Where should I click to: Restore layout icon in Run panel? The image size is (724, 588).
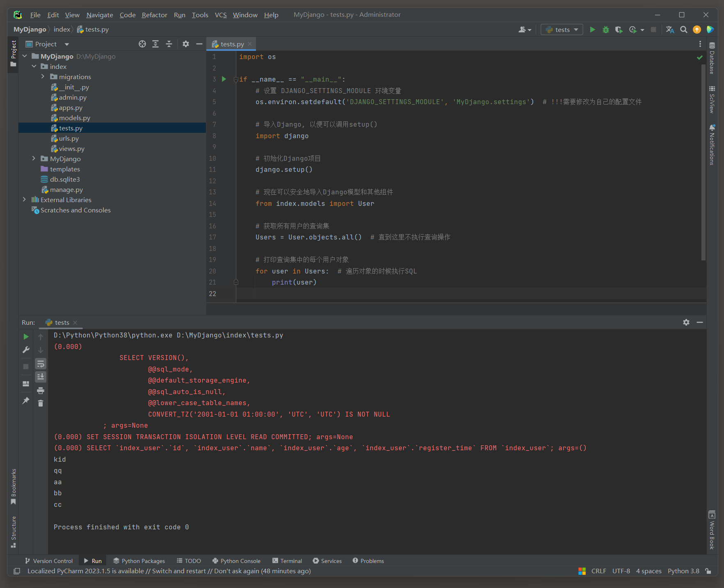pos(26,384)
